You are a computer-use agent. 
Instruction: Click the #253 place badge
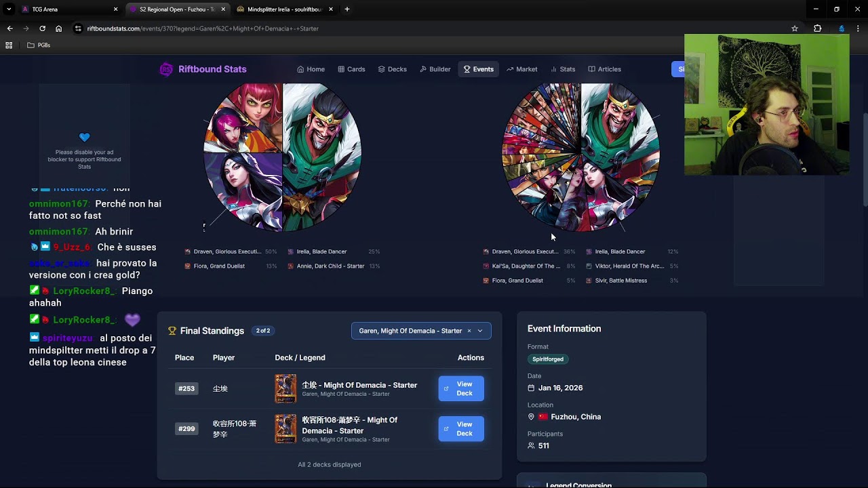pos(186,388)
